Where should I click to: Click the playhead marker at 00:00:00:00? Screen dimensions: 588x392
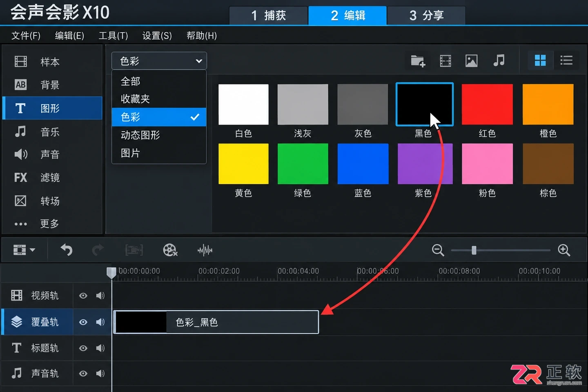(111, 273)
